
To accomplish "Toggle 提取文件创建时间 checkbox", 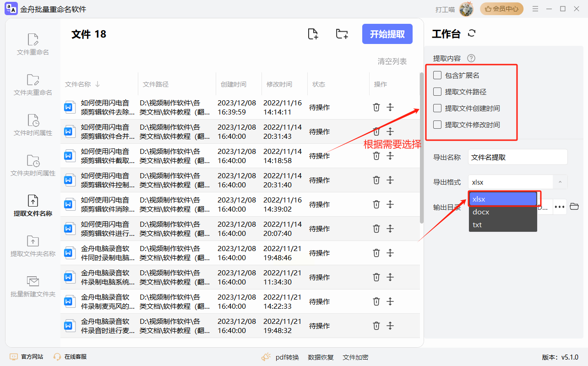I will click(x=437, y=108).
